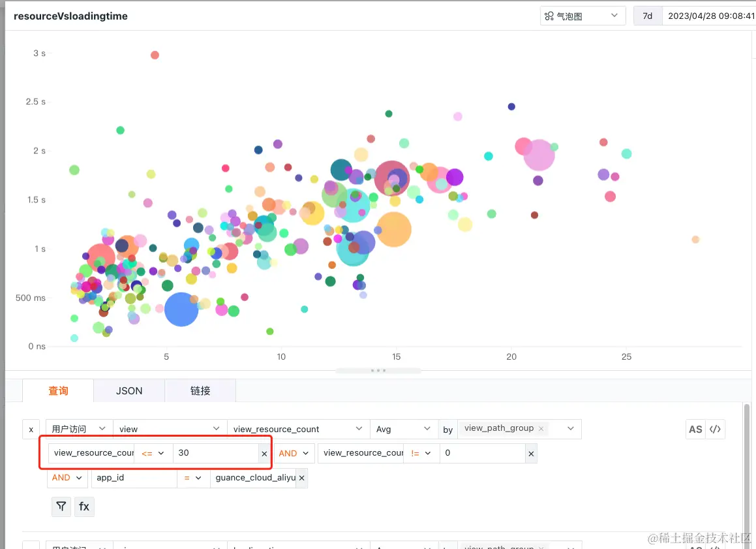Clear the guance_cloud_aliyun value
756x549 pixels.
(302, 478)
